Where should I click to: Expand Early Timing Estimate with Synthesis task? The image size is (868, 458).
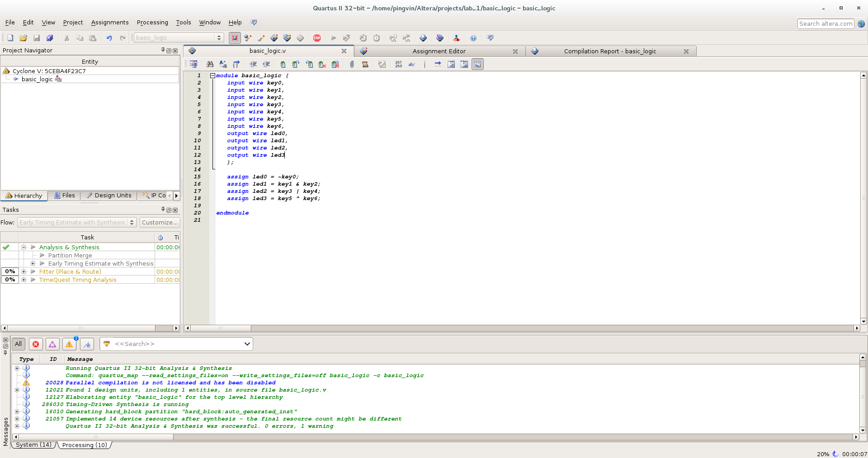33,263
